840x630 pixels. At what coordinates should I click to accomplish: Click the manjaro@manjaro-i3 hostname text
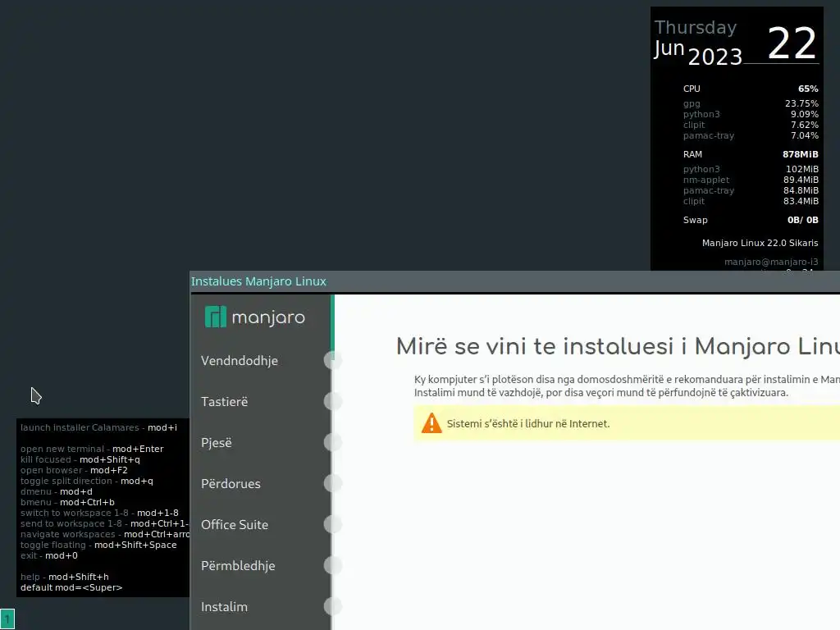(771, 262)
